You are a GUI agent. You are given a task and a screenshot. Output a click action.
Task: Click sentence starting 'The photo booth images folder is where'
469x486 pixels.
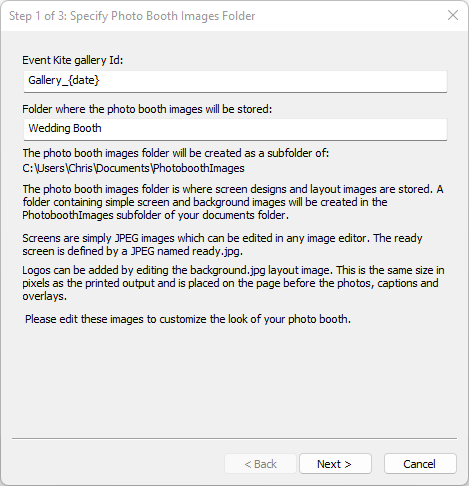click(x=233, y=202)
